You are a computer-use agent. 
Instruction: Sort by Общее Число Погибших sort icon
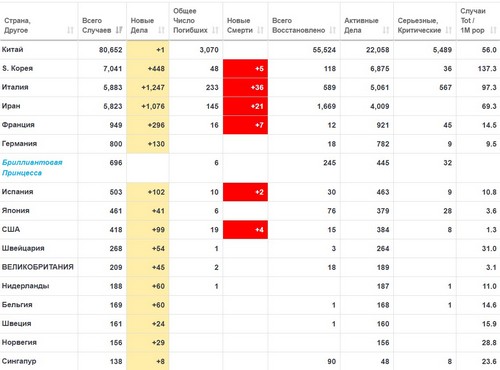[x=215, y=30]
